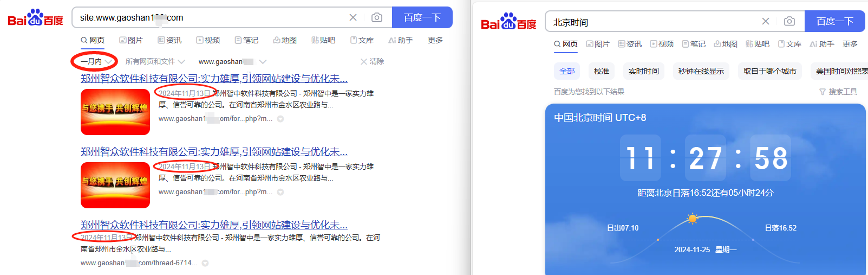The height and width of the screenshot is (275, 868).
Task: Select the 校准 filter chip
Action: point(602,71)
